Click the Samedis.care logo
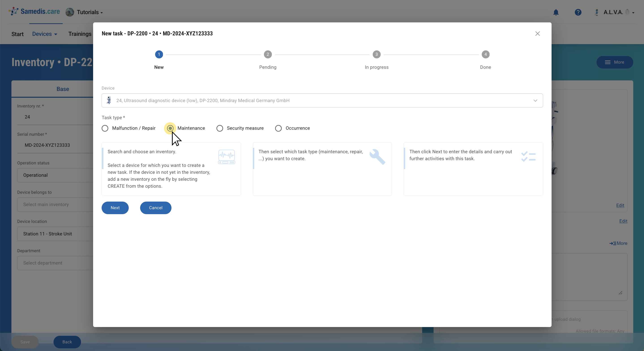The height and width of the screenshot is (351, 644). (x=34, y=11)
